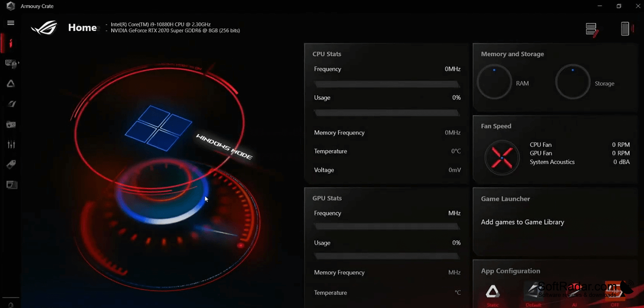Open the Featured deals tag sidebar icon
The height and width of the screenshot is (308, 644).
[11, 164]
